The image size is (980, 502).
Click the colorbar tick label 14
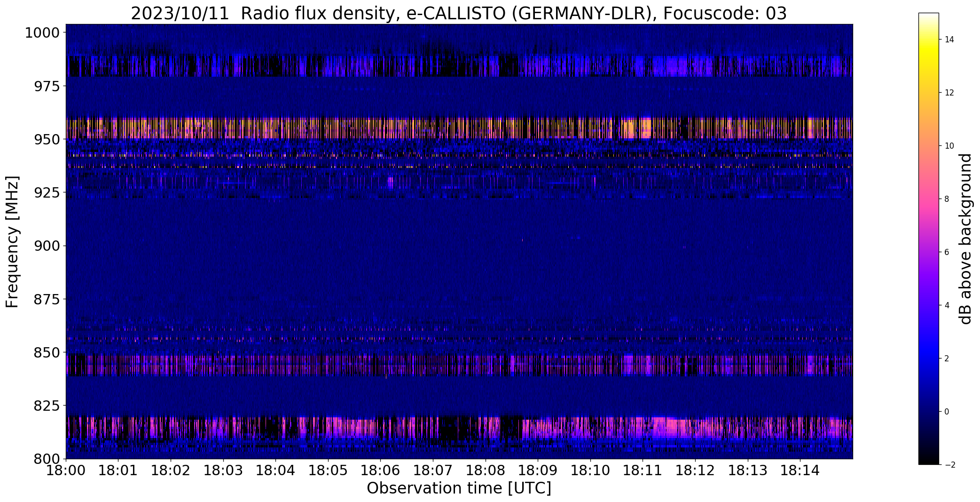pos(949,40)
